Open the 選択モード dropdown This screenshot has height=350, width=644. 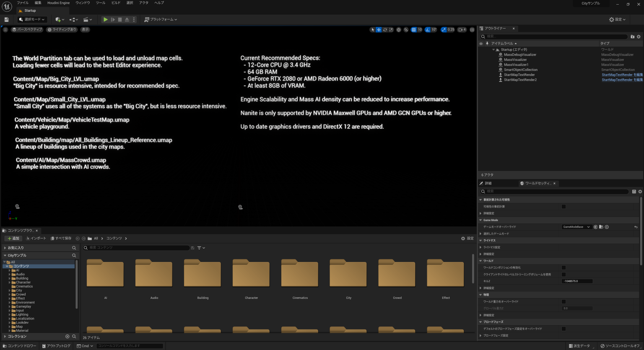coord(32,19)
